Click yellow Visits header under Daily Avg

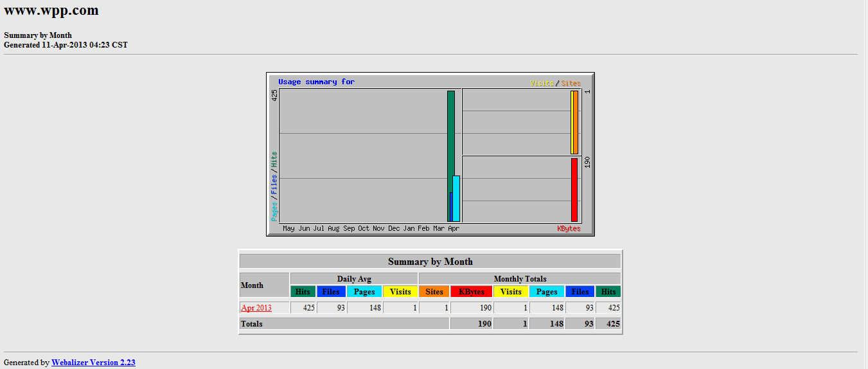tap(400, 292)
